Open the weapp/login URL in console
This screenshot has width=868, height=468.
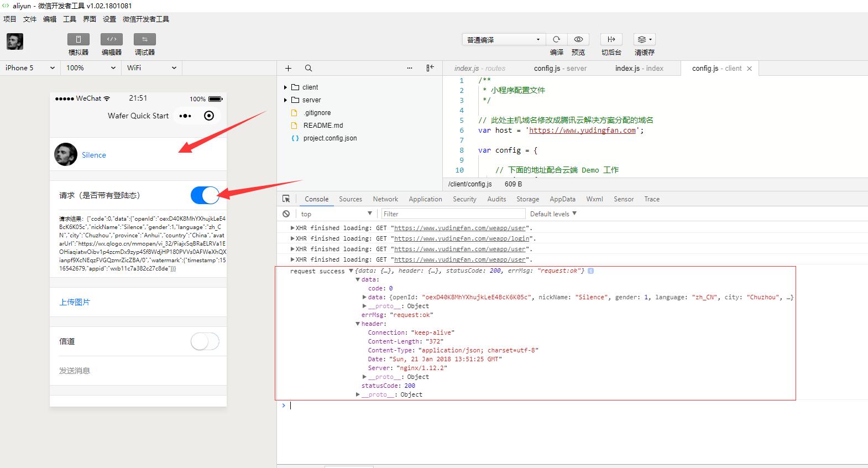click(x=463, y=238)
